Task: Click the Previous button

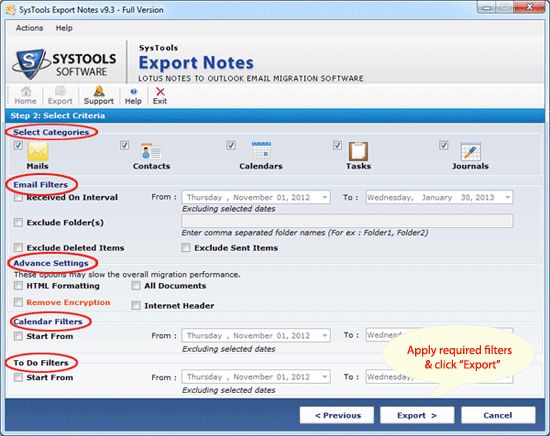Action: point(337,415)
